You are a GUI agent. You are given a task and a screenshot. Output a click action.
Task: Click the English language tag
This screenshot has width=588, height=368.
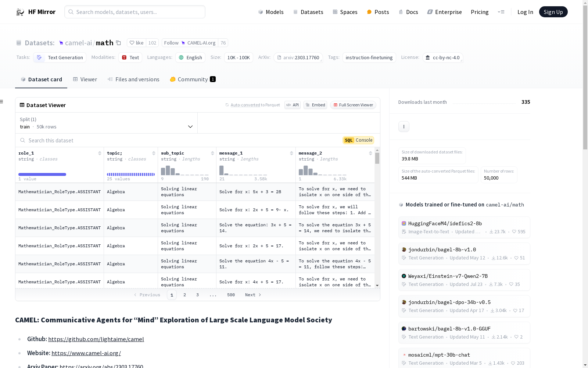click(x=190, y=57)
